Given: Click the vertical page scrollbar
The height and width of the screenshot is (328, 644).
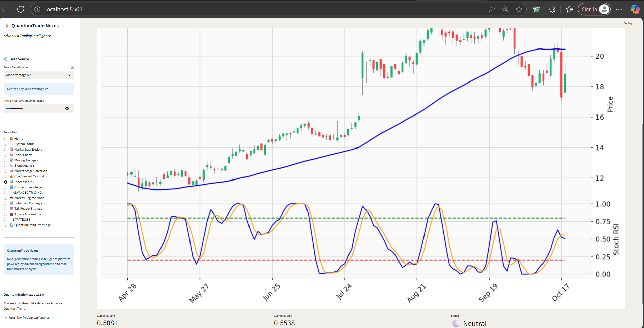Looking at the screenshot, I should (642, 214).
